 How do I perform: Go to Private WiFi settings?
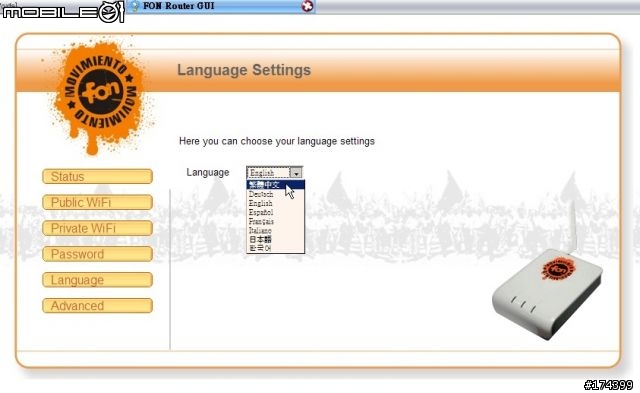[x=97, y=228]
